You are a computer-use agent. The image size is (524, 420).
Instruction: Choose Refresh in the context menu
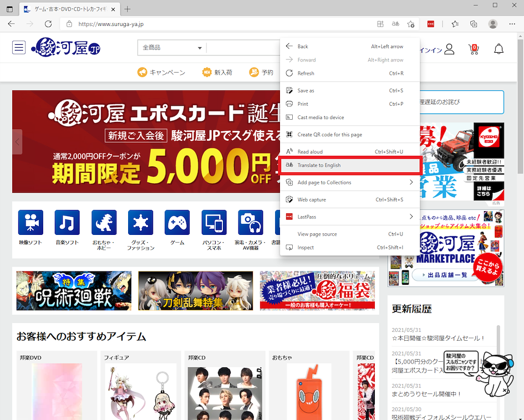point(350,73)
